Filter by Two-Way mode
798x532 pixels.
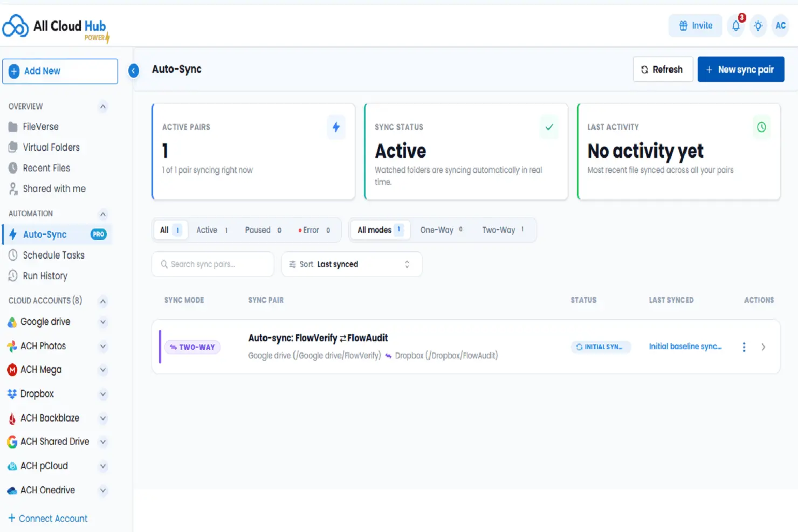pyautogui.click(x=503, y=230)
